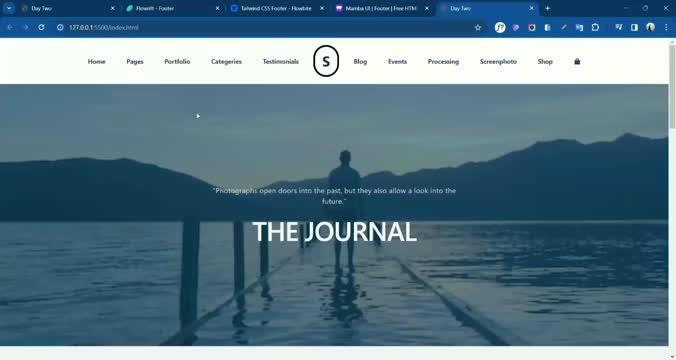View site information icon in address bar
Image resolution: width=676 pixels, height=360 pixels.
pyautogui.click(x=60, y=28)
